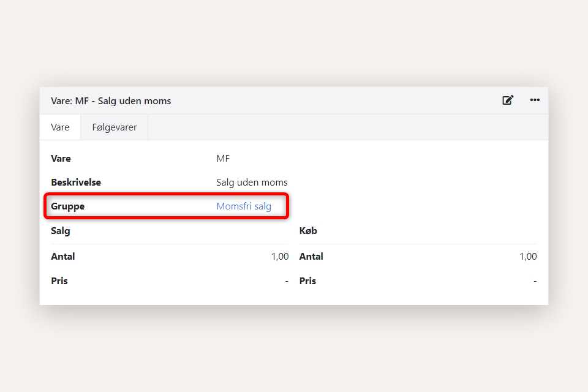Click the 1,00 quantity under Salg
Viewport: 588px width, 392px height.
pos(280,257)
